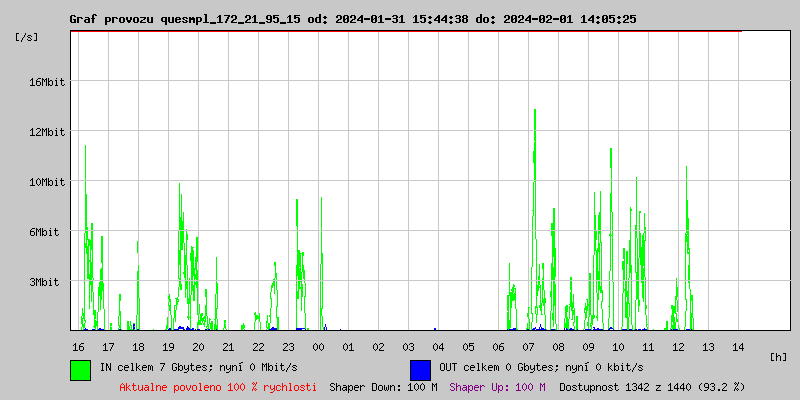The image size is (800, 400).
Task: Click the green IN legend color square
Action: [80, 369]
